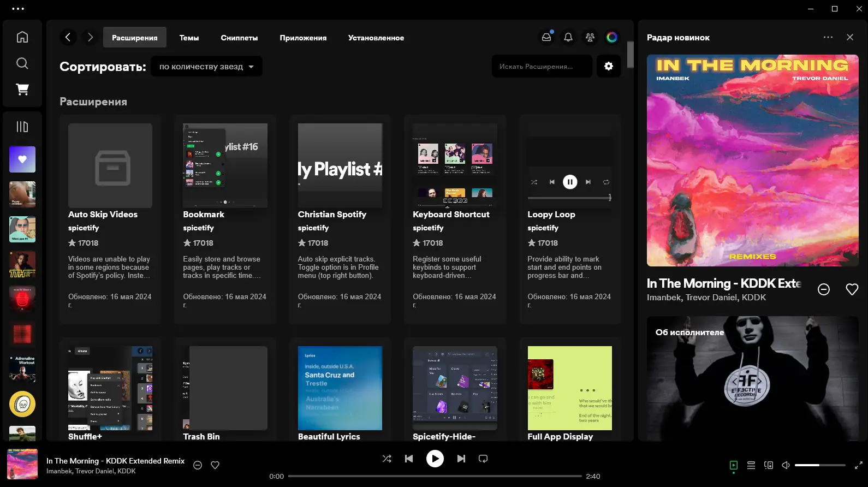Adjust the volume slider

[x=820, y=465]
